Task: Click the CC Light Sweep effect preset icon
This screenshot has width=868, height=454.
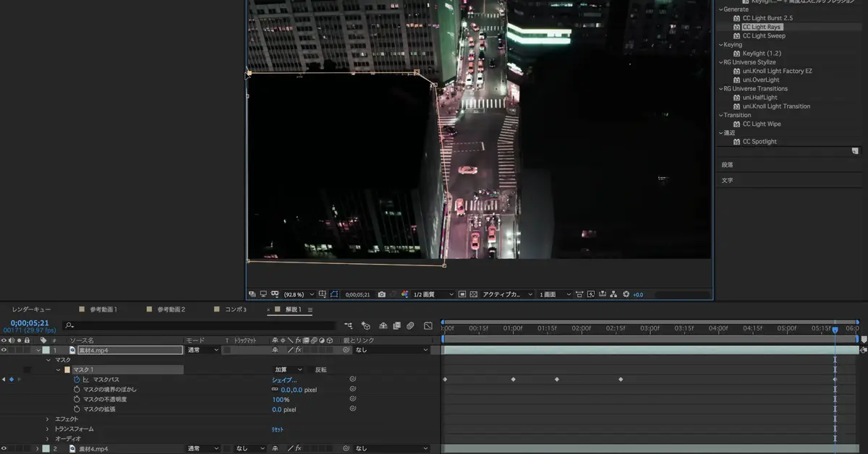Action: pyautogui.click(x=737, y=36)
